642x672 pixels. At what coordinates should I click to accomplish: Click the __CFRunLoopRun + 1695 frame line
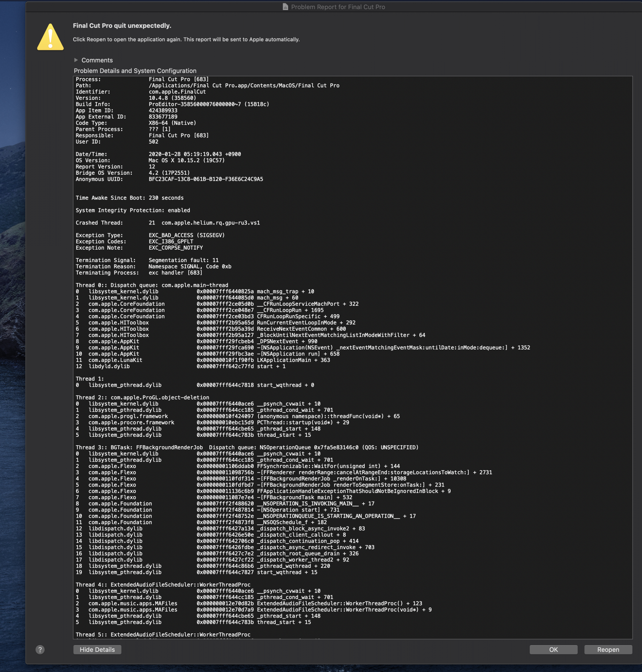pyautogui.click(x=199, y=310)
